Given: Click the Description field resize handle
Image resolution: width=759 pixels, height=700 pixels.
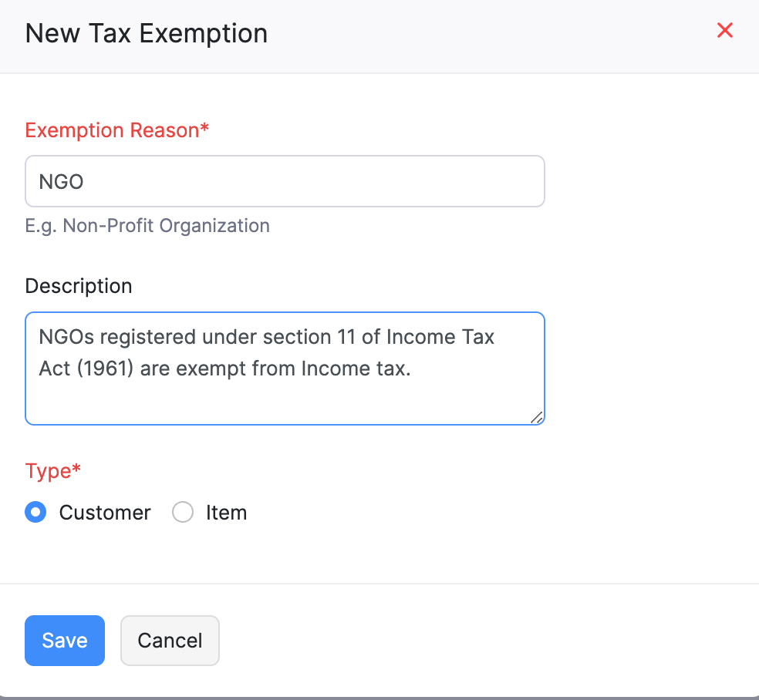Looking at the screenshot, I should pyautogui.click(x=538, y=419).
